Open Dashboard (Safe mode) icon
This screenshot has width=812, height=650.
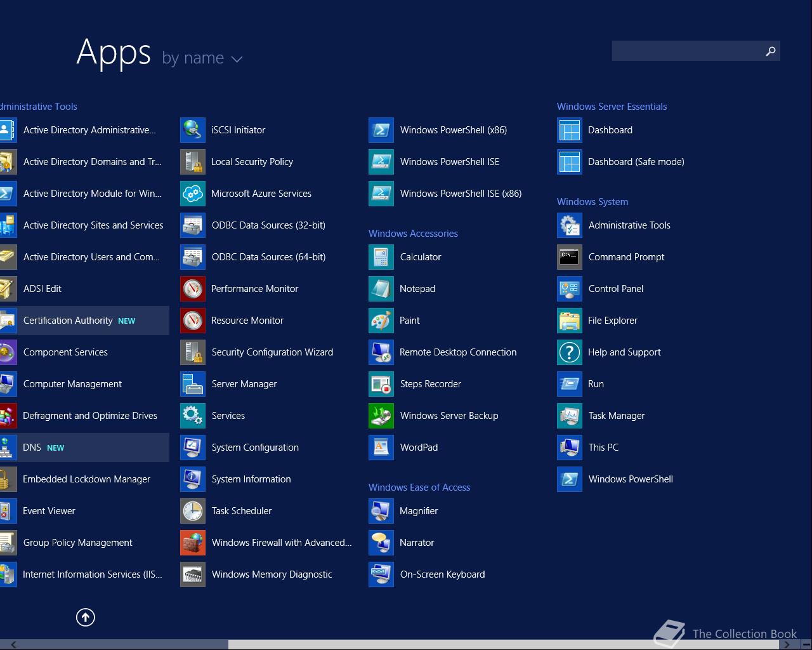point(570,162)
